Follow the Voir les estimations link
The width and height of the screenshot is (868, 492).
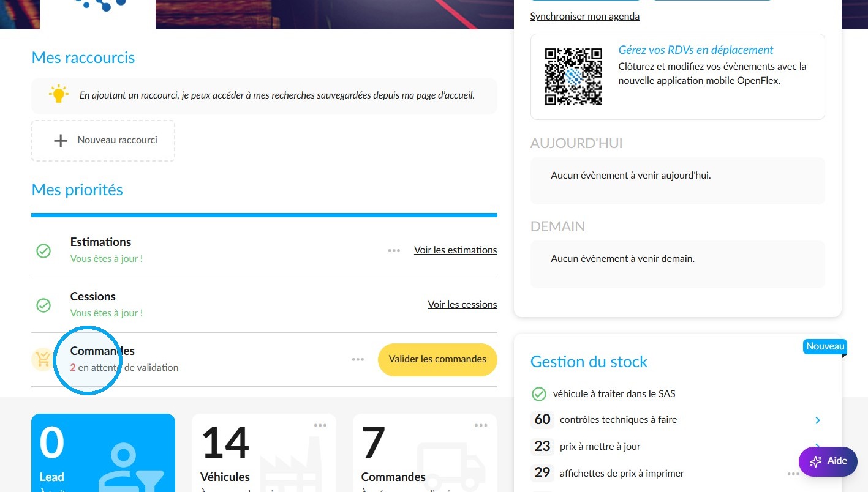point(456,250)
